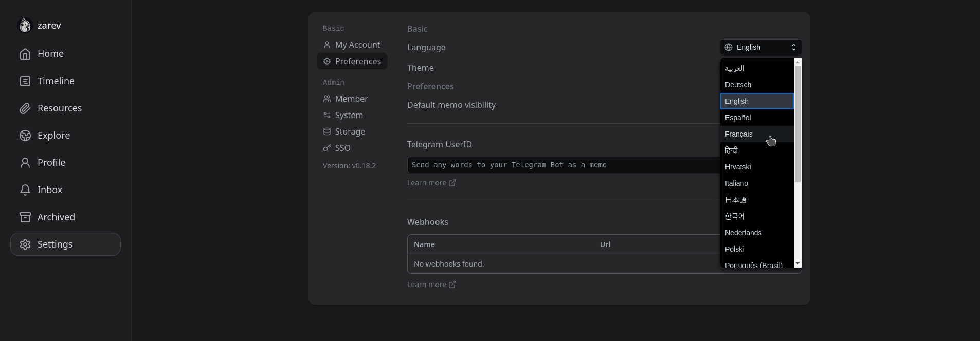Click the Settings gear icon
The width and height of the screenshot is (980, 341).
(25, 244)
